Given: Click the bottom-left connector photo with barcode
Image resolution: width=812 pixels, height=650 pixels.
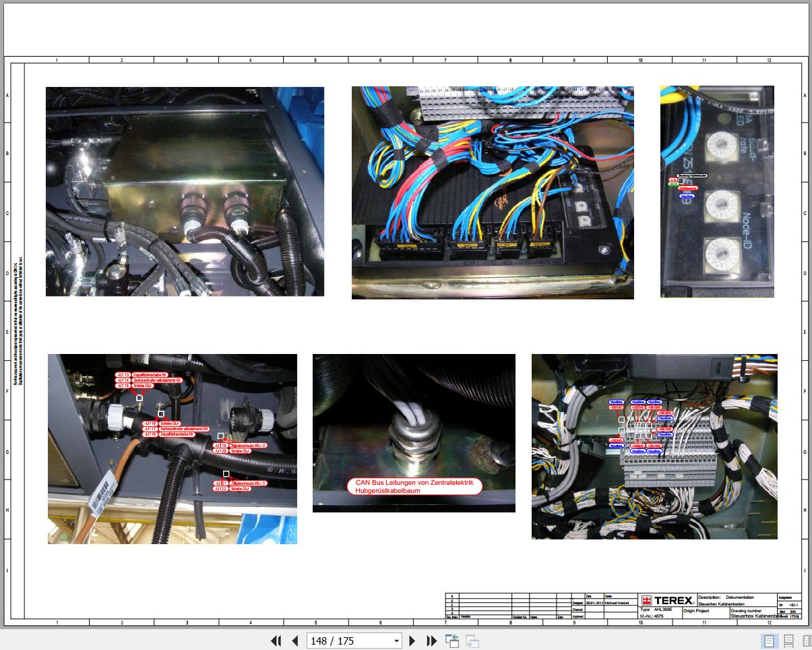Looking at the screenshot, I should point(172,449).
